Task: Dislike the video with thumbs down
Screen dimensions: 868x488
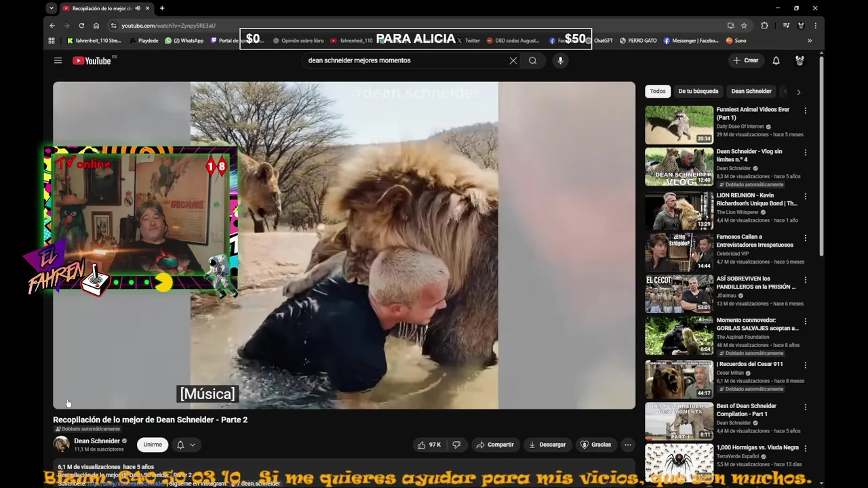Action: (456, 445)
